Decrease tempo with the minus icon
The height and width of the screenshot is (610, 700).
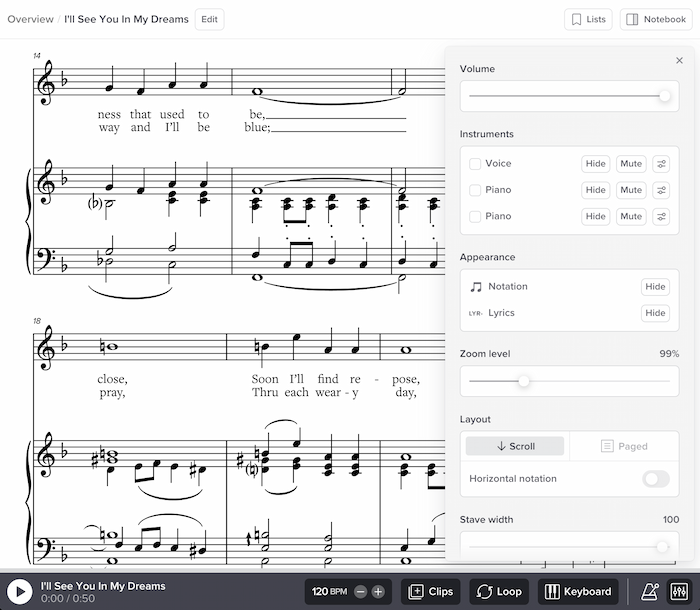tap(361, 592)
